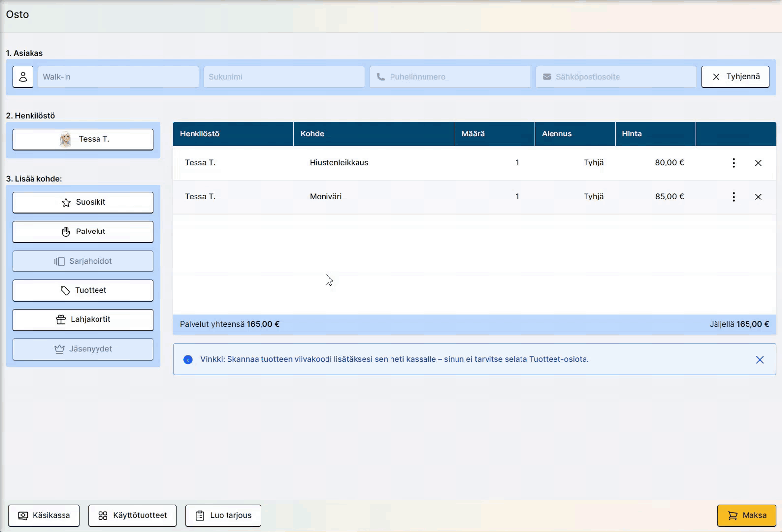Image resolution: width=782 pixels, height=532 pixels.
Task: Open Käsikassa cash drawer
Action: 44,516
